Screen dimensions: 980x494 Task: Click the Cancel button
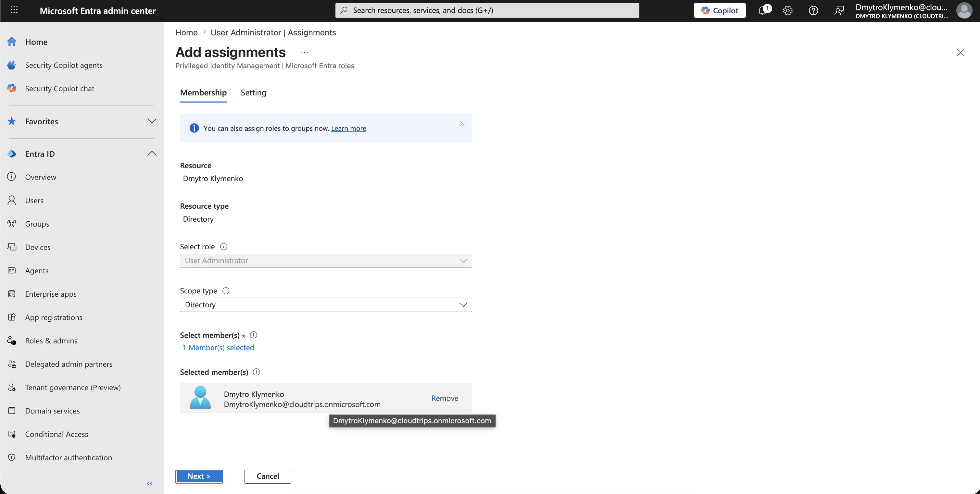click(268, 476)
